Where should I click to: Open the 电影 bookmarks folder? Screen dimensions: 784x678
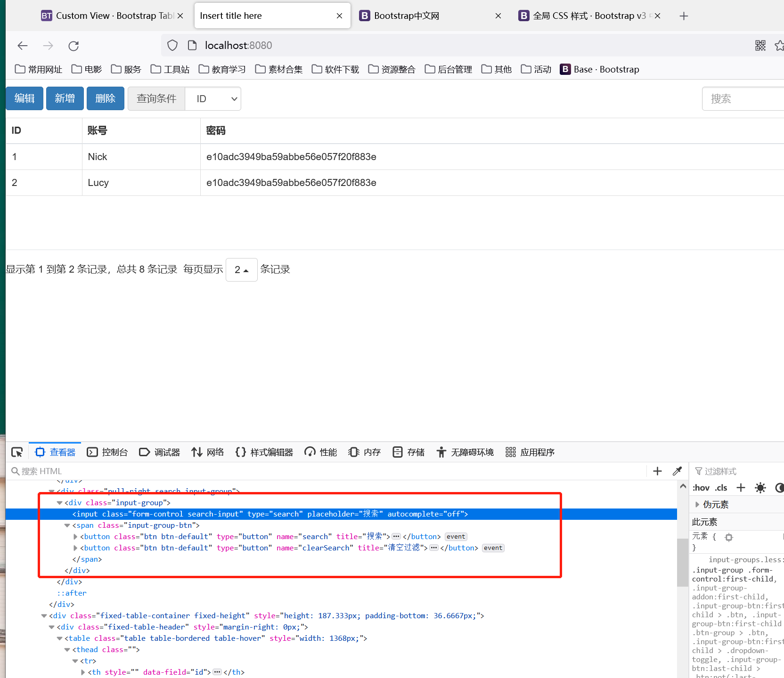click(87, 69)
